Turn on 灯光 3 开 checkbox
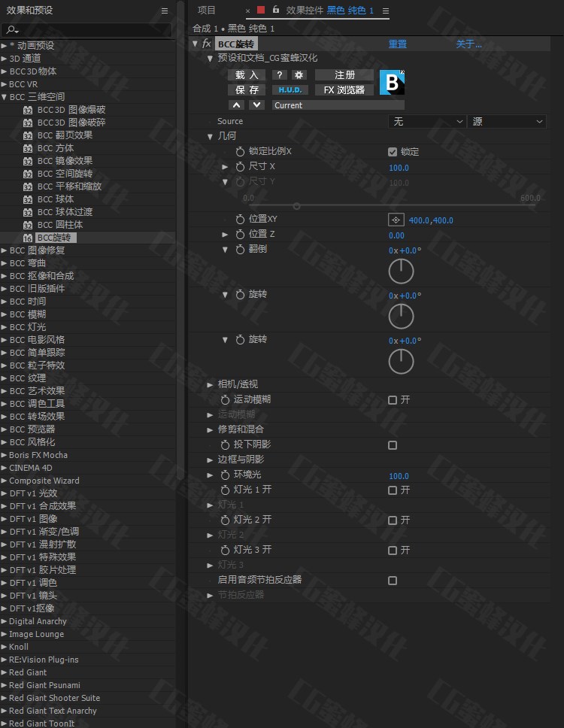 (x=393, y=551)
